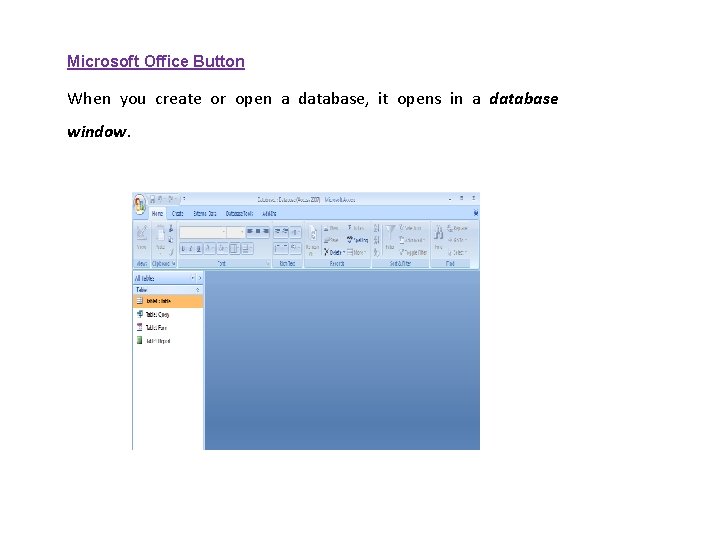Click the indent buttons in Rich Text group
The width and height of the screenshot is (720, 540).
pyautogui.click(x=281, y=232)
